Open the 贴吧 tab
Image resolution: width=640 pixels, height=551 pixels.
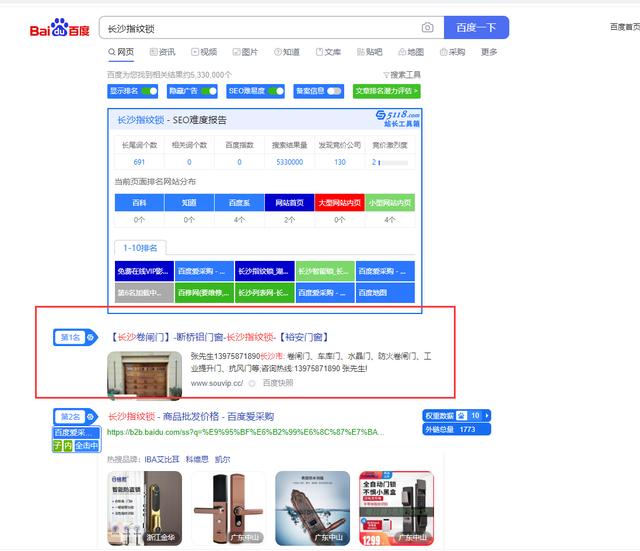(370, 52)
